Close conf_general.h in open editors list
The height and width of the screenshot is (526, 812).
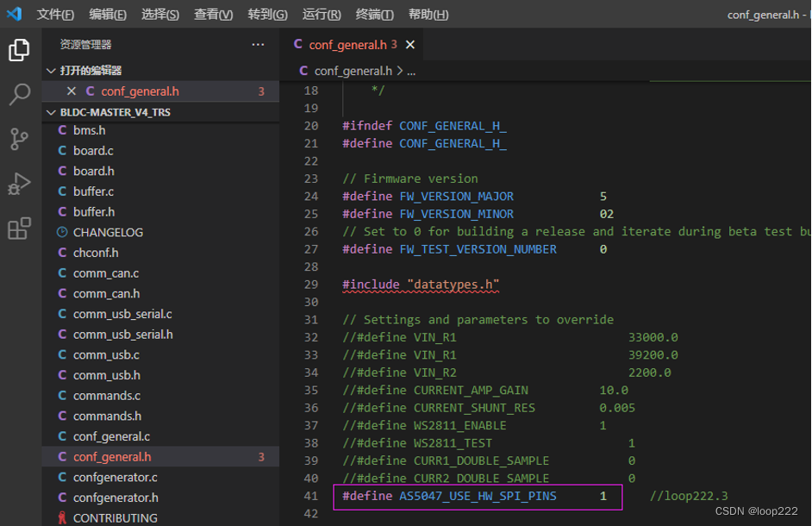[x=72, y=91]
